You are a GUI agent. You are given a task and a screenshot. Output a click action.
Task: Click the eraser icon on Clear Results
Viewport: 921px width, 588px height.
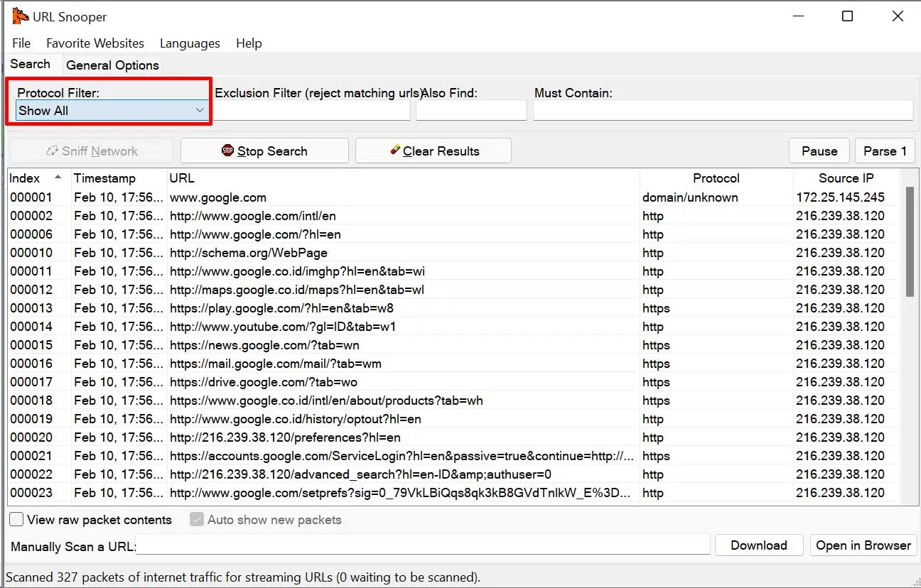pyautogui.click(x=395, y=151)
